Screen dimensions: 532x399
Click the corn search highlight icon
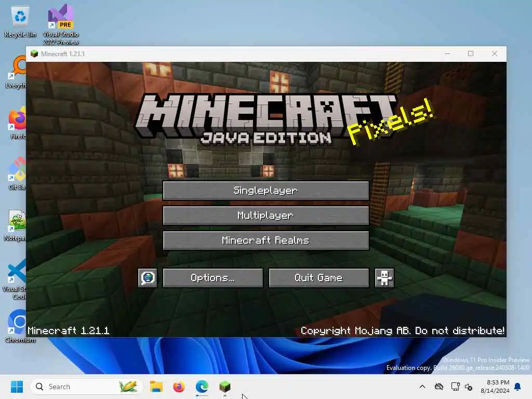tap(128, 387)
